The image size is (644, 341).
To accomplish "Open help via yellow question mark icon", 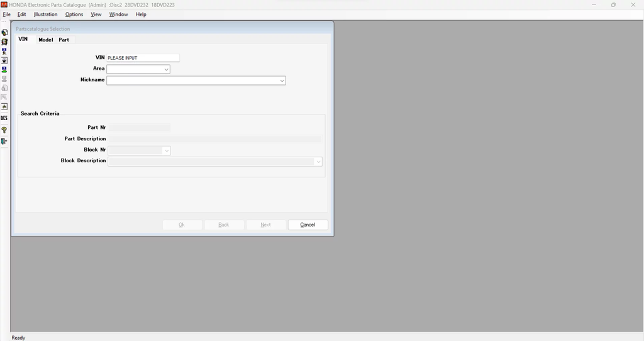I will 4,130.
